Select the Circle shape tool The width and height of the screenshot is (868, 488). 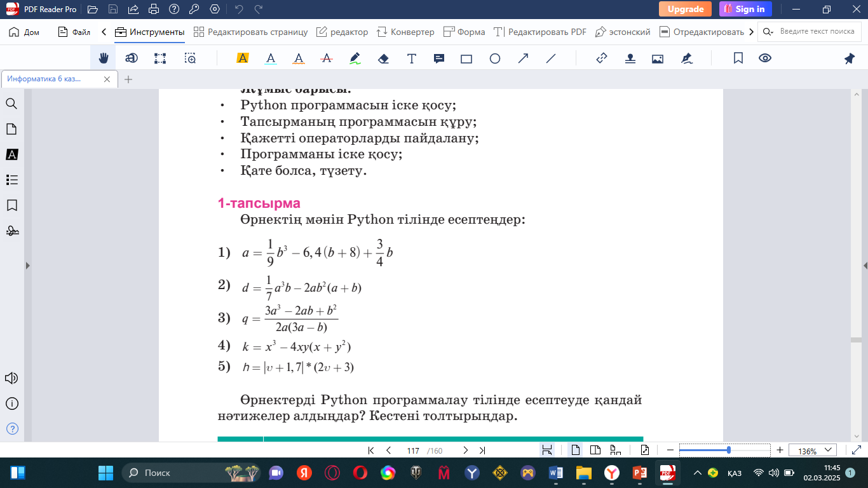[495, 58]
